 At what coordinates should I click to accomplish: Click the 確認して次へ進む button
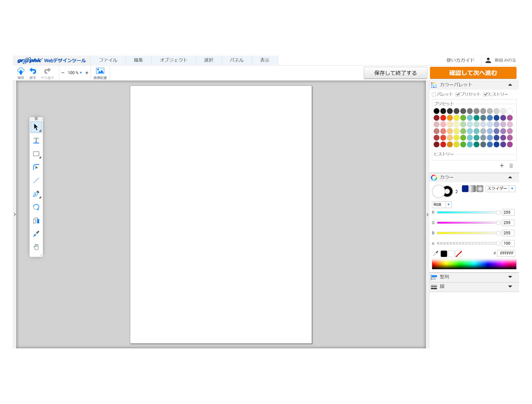pyautogui.click(x=473, y=73)
